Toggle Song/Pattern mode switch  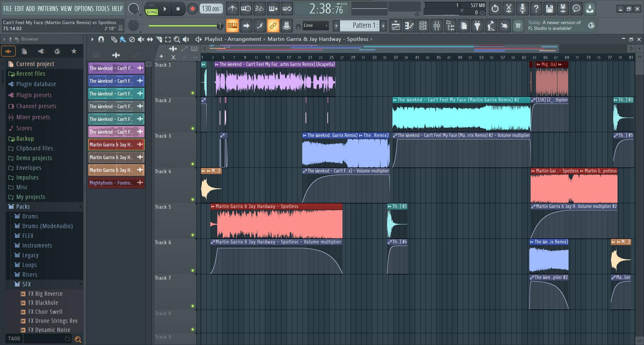(x=152, y=9)
